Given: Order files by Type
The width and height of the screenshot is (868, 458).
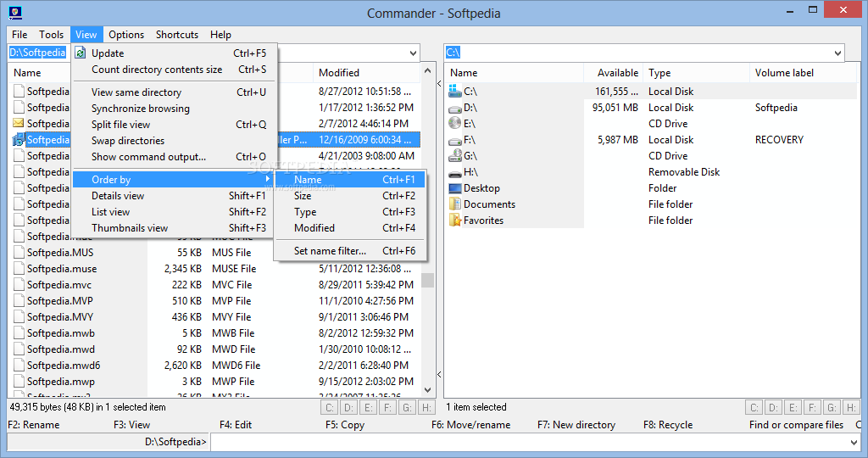Looking at the screenshot, I should point(350,211).
